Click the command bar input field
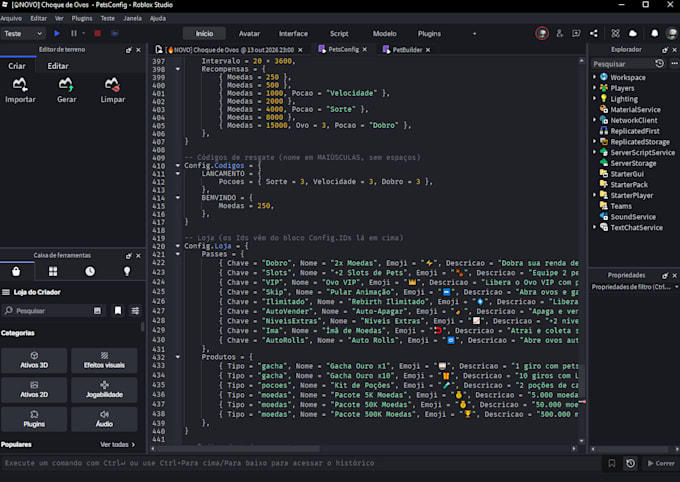The width and height of the screenshot is (680, 482). click(301, 463)
